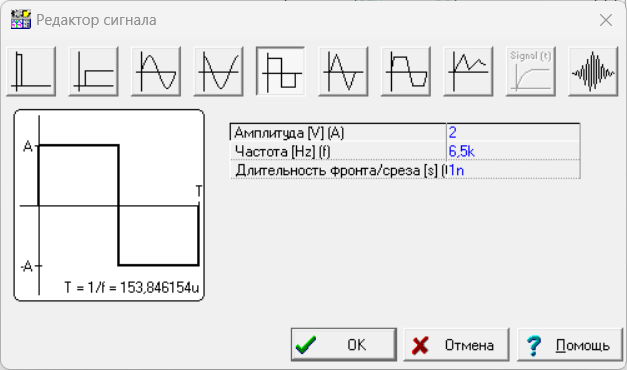Click the Отмена cancel button

[456, 345]
